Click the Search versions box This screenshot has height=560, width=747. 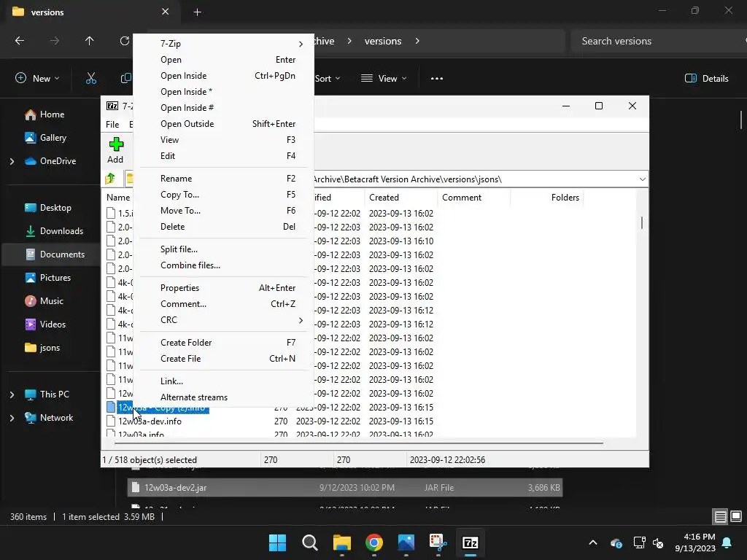(657, 41)
